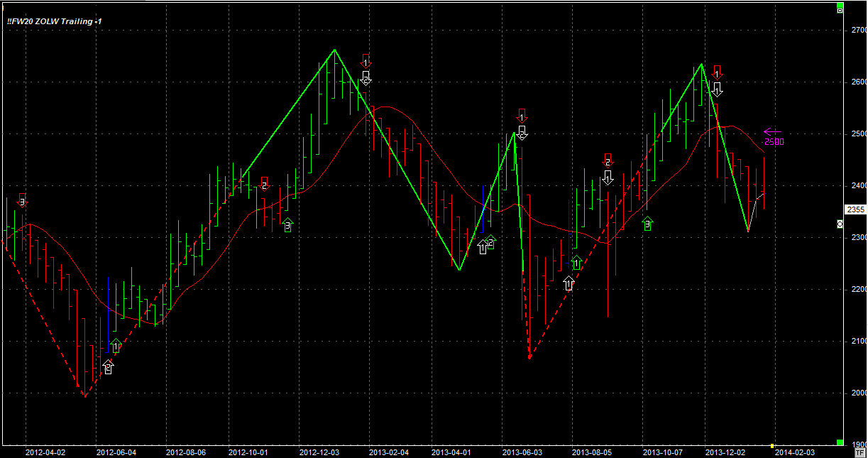Click the green up arrow 3 near October 2013
The image size is (868, 458).
pos(647,224)
